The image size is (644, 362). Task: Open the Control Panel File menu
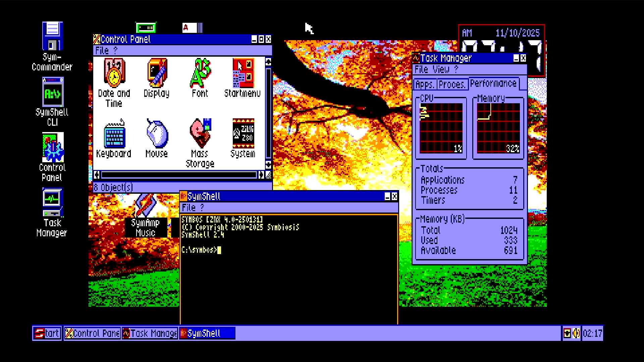pos(102,51)
